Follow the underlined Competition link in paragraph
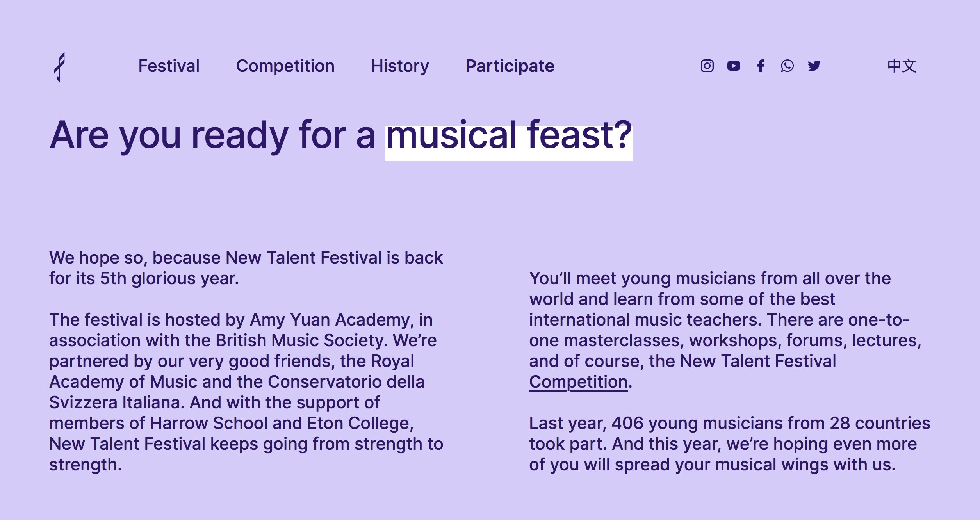 click(x=578, y=382)
